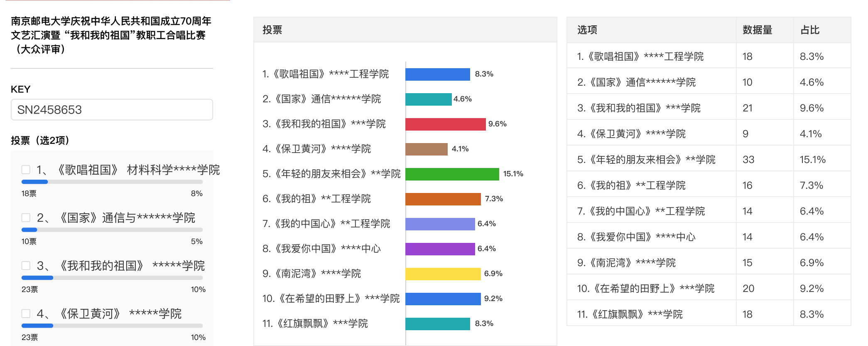Viewport: 868px width, 346px height.
Task: Click the purple 我爱你中国 chart bar
Action: (x=440, y=249)
